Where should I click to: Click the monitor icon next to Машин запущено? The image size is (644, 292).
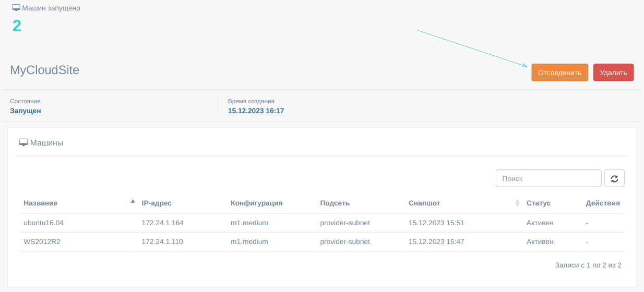coord(16,8)
